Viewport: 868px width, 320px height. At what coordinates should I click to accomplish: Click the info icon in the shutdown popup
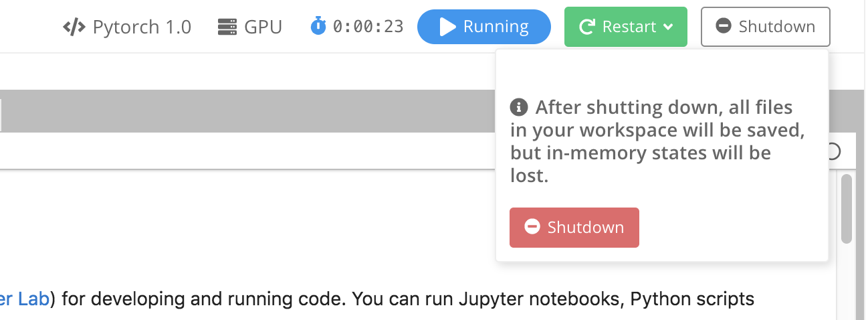[519, 107]
